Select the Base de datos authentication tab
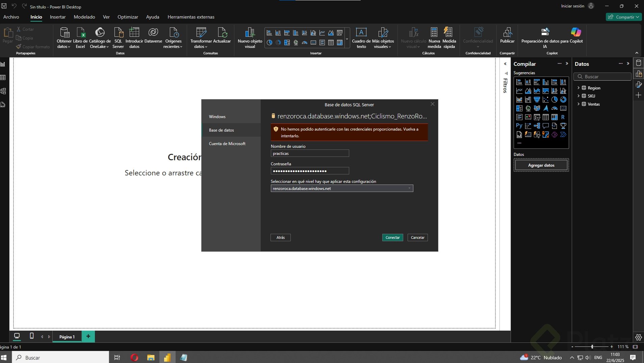 click(231, 130)
